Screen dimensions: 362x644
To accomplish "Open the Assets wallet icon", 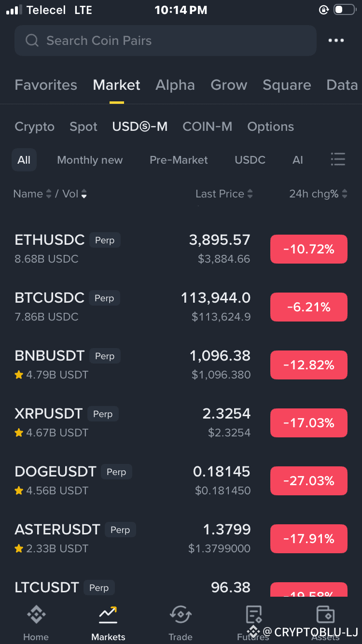I will [x=325, y=615].
